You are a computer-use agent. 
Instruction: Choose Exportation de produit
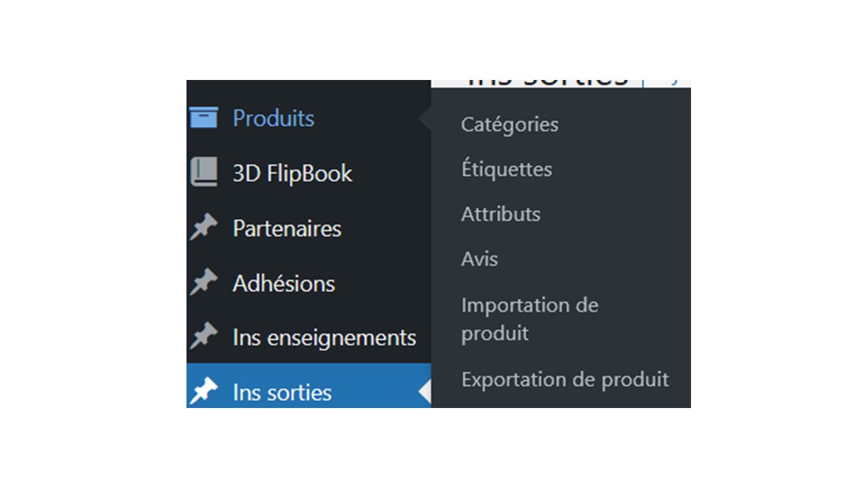565,379
